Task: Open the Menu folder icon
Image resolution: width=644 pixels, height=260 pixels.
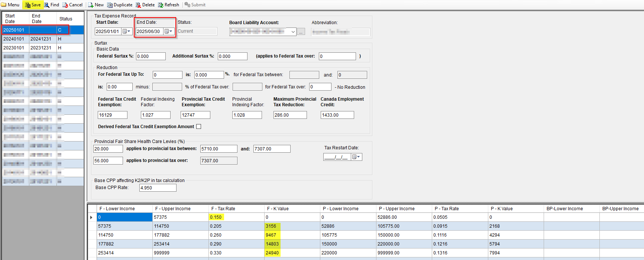Action: coord(4,5)
